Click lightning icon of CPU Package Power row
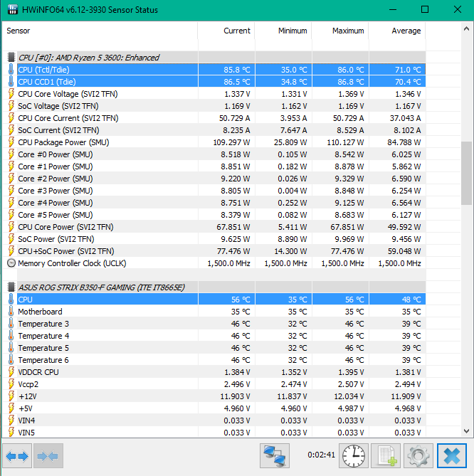Screen dimensions: 474x476 [x=11, y=142]
